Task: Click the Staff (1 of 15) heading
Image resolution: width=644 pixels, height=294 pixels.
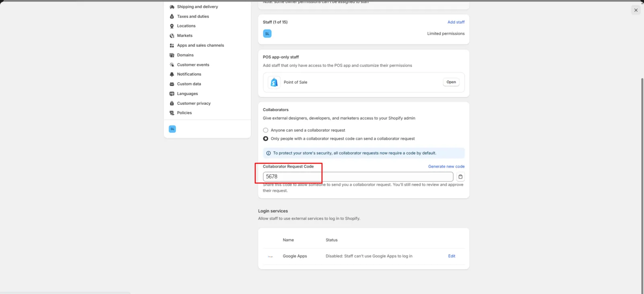Action: [275, 22]
